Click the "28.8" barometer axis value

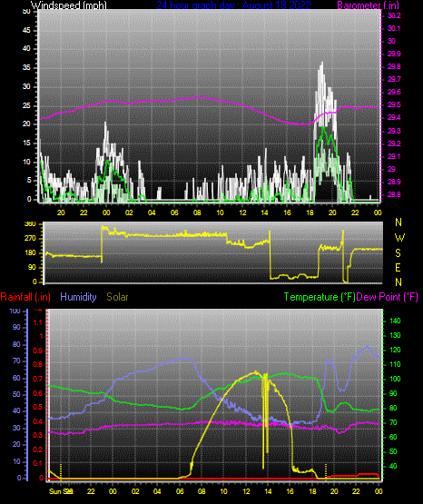[x=394, y=194]
